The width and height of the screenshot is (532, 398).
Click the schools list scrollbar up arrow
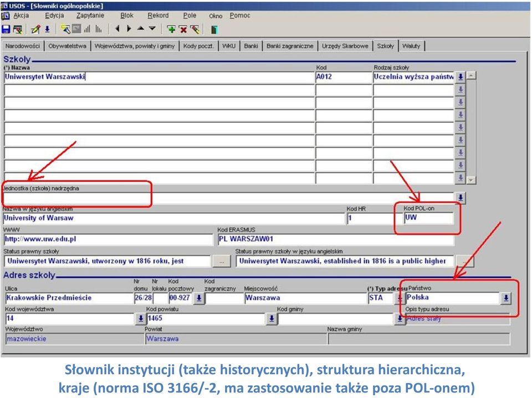[472, 76]
